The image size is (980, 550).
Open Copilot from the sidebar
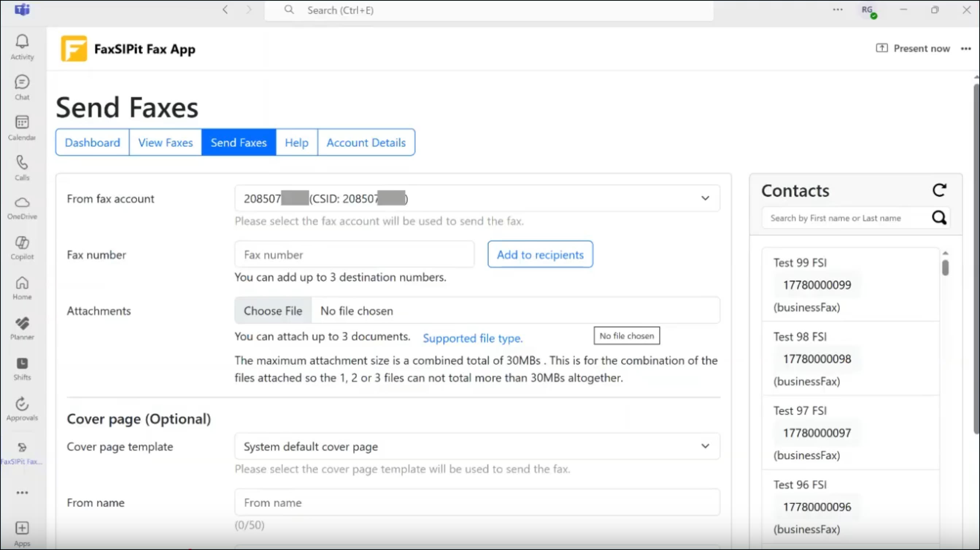(22, 243)
